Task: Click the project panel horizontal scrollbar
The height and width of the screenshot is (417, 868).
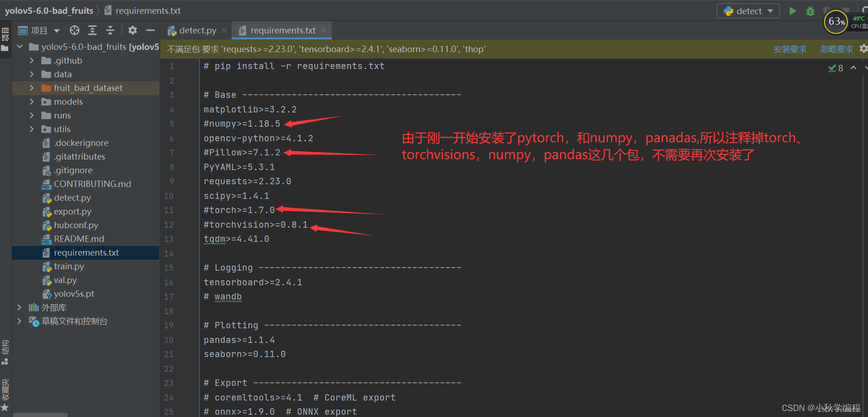Action: 40,415
